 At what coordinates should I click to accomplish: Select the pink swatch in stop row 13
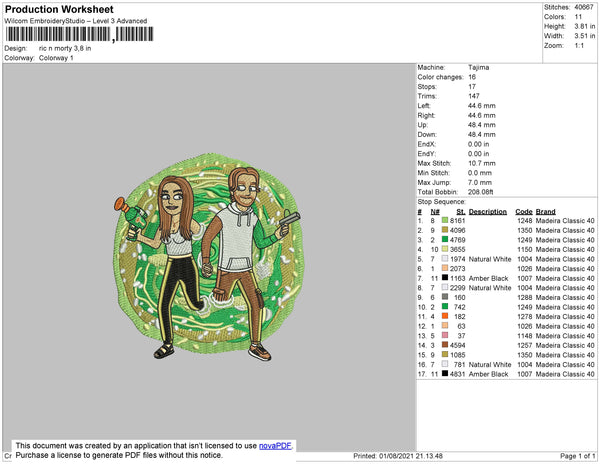(445, 335)
